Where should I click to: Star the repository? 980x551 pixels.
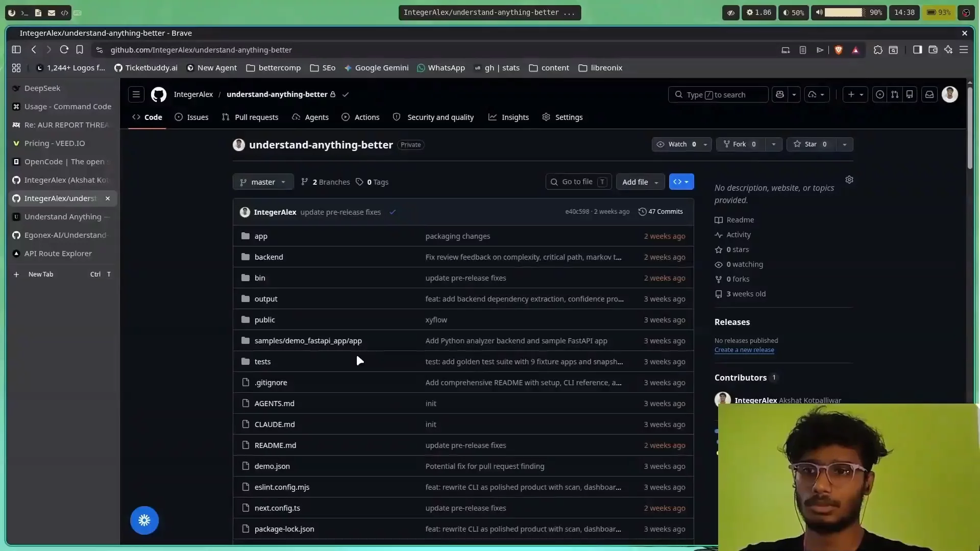tap(811, 144)
